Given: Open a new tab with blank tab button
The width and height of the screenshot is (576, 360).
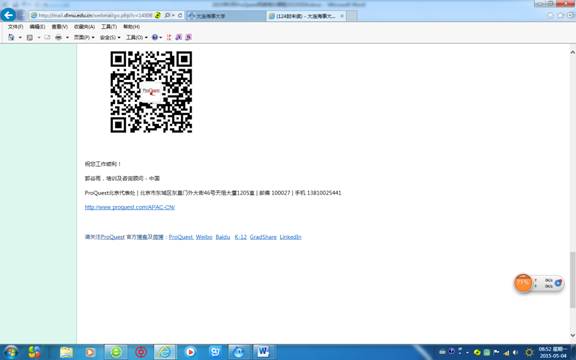Looking at the screenshot, I should coord(351,16).
